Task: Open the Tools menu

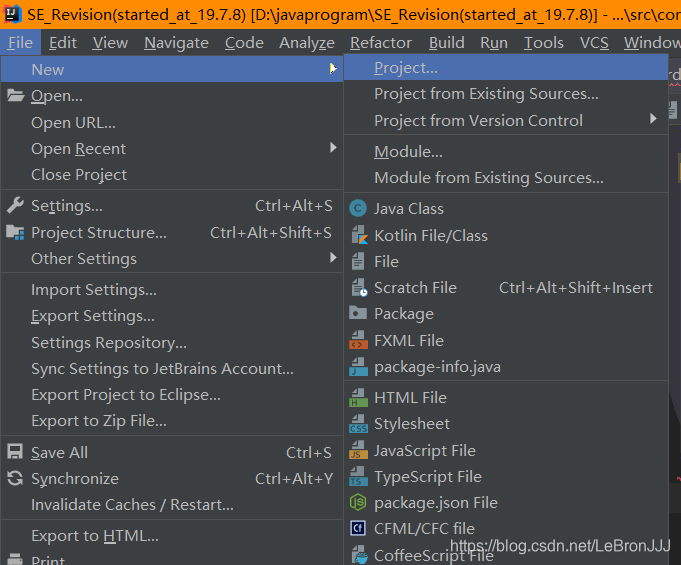Action: 543,43
